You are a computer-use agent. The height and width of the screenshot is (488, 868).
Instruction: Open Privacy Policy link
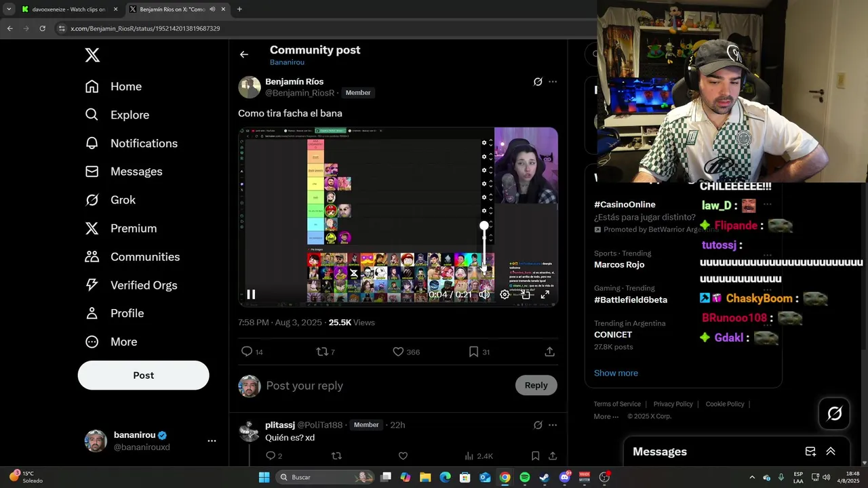673,404
